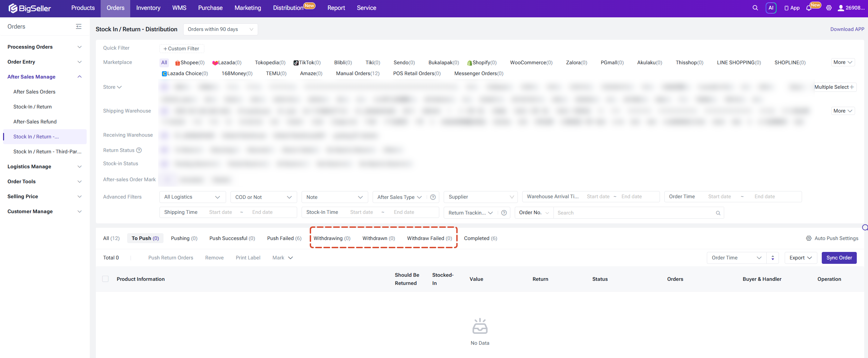Click the Order No. search input
Viewport: 868px width, 358px height.
coord(635,213)
